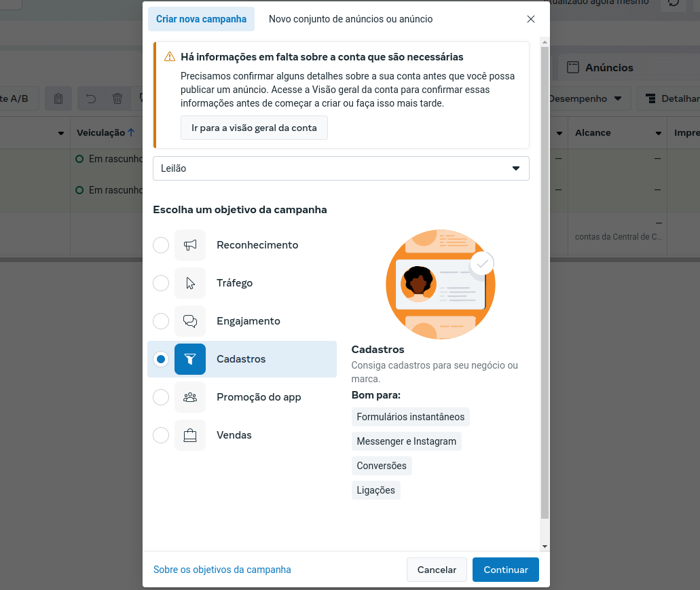Open Sobre os objetivos da campanha link
This screenshot has height=590, width=700.
222,570
